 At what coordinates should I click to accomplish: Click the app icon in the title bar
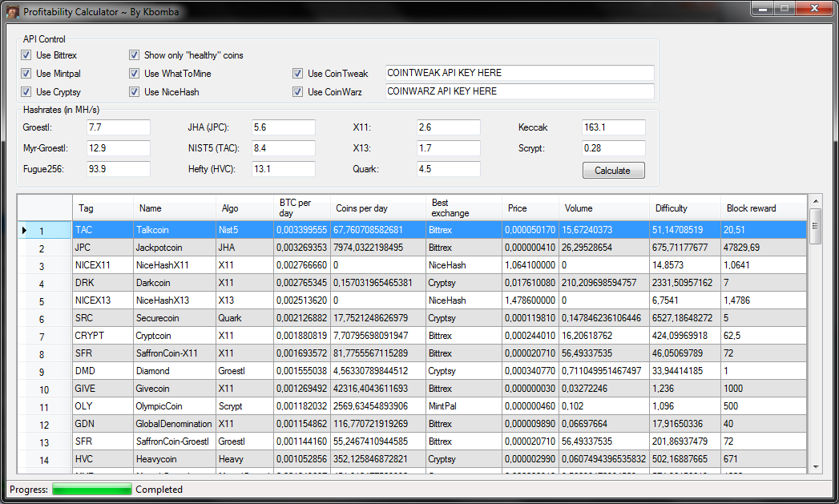click(13, 11)
